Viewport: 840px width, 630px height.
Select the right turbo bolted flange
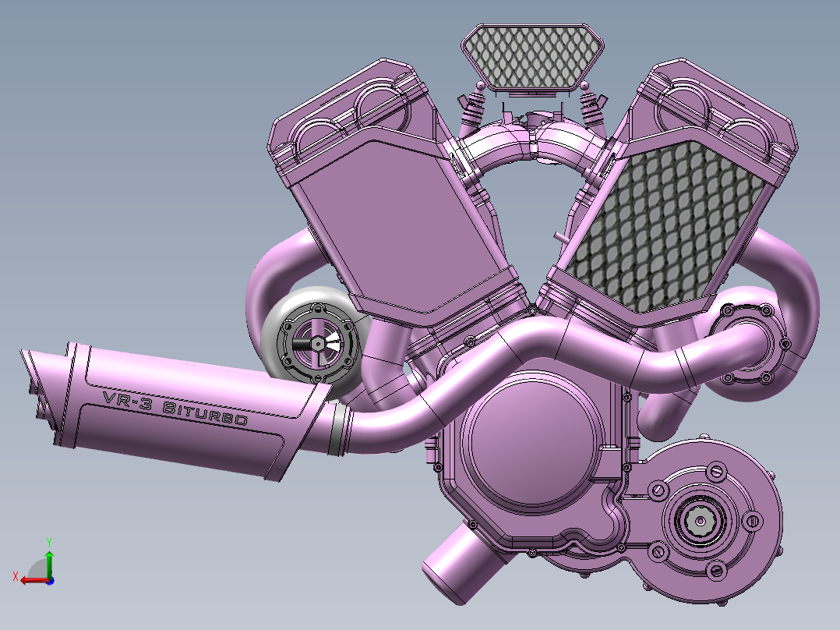[x=749, y=344]
